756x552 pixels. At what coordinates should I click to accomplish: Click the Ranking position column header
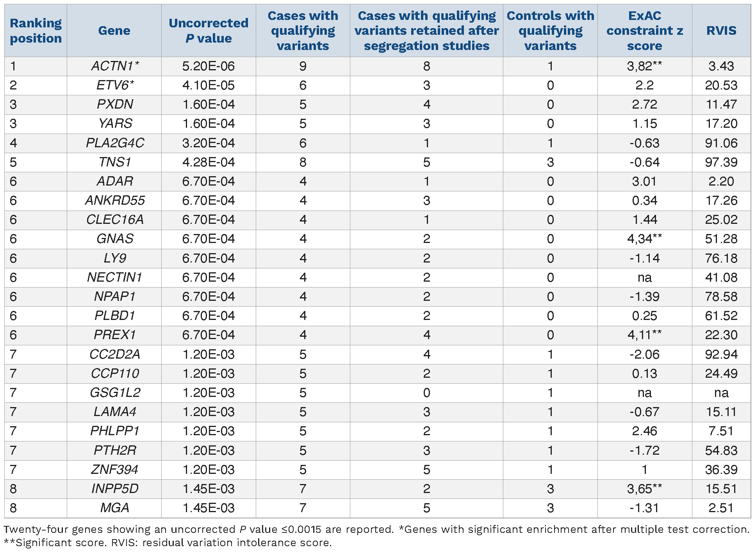click(x=36, y=30)
